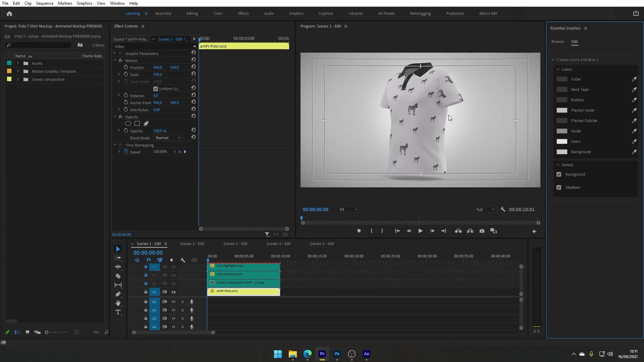The image size is (644, 362).
Task: Click the text tool icon in toolbar
Action: (x=118, y=312)
